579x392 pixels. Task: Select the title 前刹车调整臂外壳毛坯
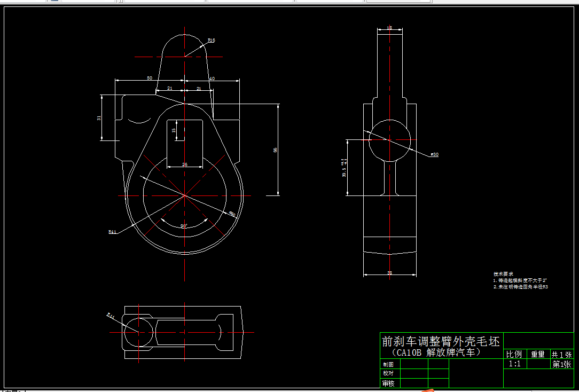click(x=441, y=341)
